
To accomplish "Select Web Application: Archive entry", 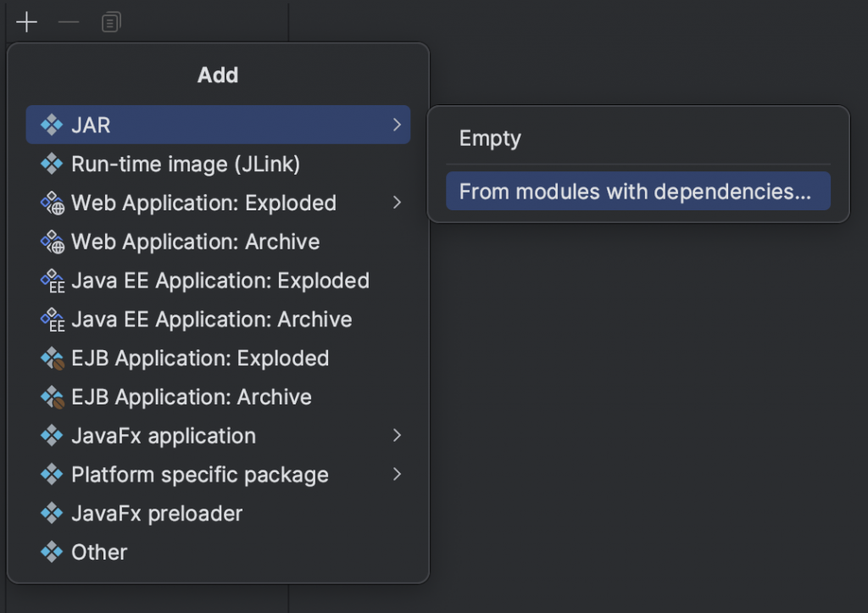I will click(195, 242).
